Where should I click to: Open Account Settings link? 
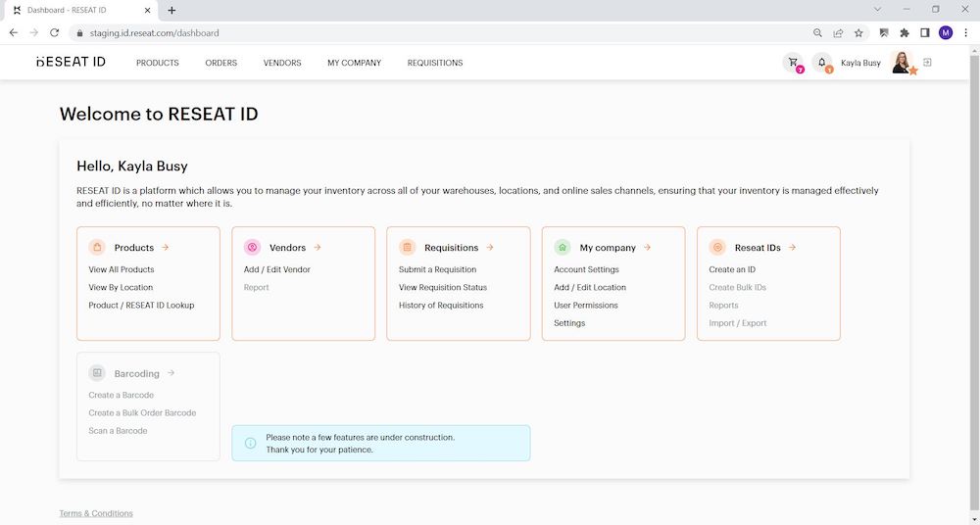coord(586,269)
